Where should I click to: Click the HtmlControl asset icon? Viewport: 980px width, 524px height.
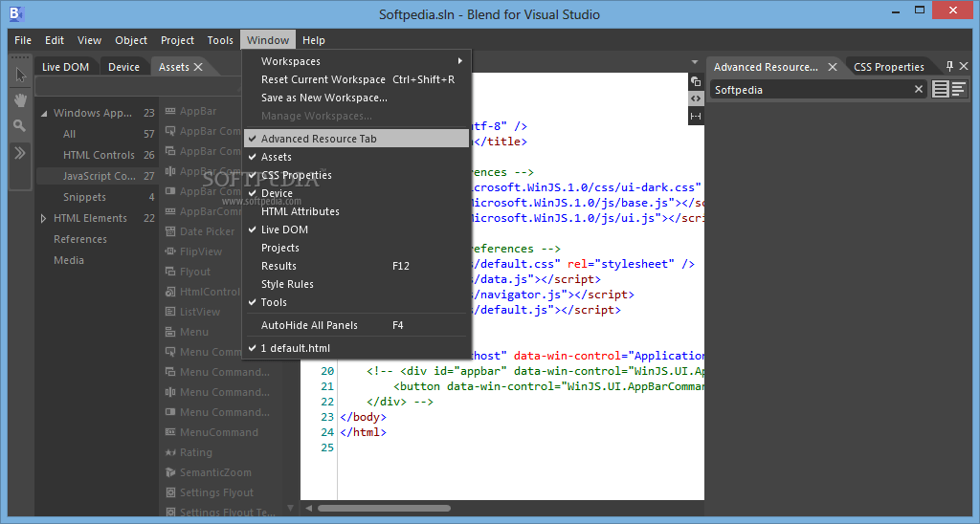(x=170, y=292)
